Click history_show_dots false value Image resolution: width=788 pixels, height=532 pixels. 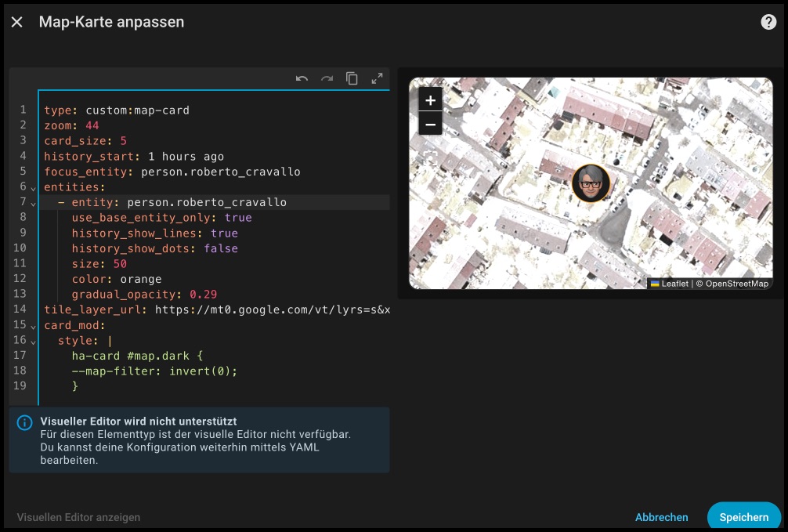click(221, 248)
